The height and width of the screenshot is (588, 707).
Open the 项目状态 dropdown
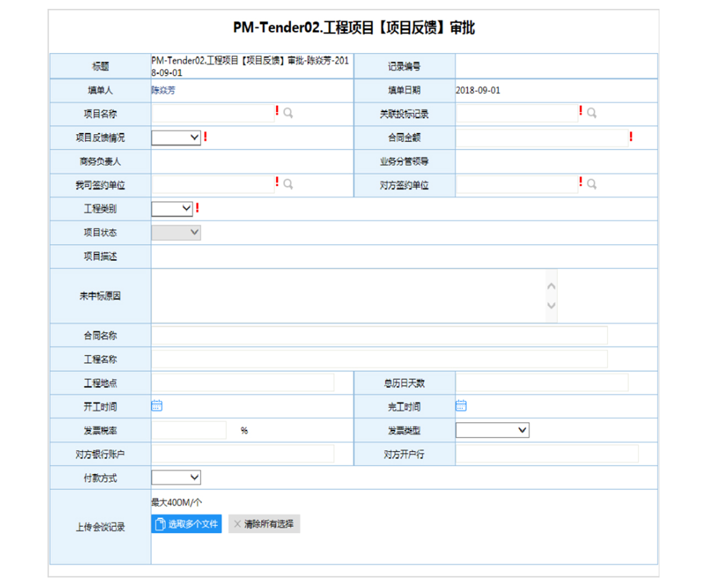[x=176, y=233]
